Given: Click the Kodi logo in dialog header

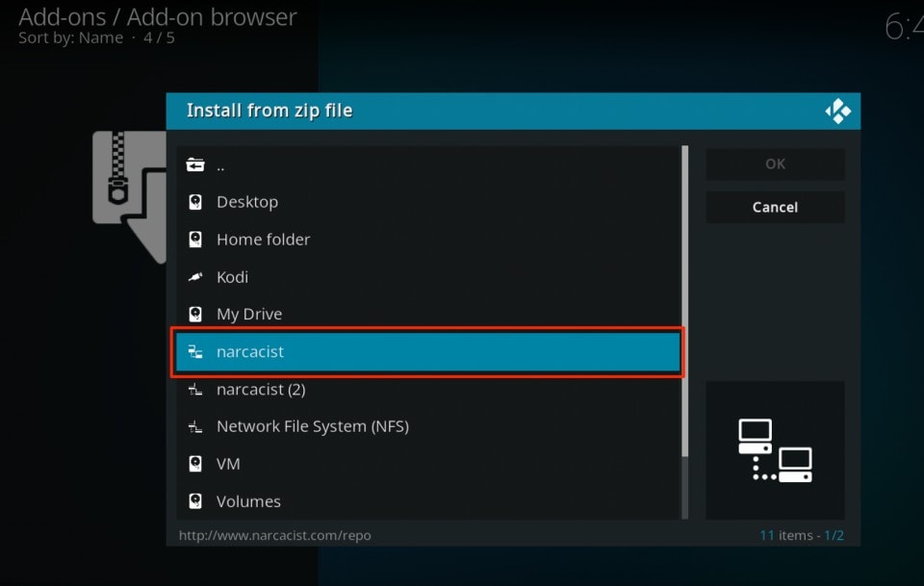Looking at the screenshot, I should point(837,111).
